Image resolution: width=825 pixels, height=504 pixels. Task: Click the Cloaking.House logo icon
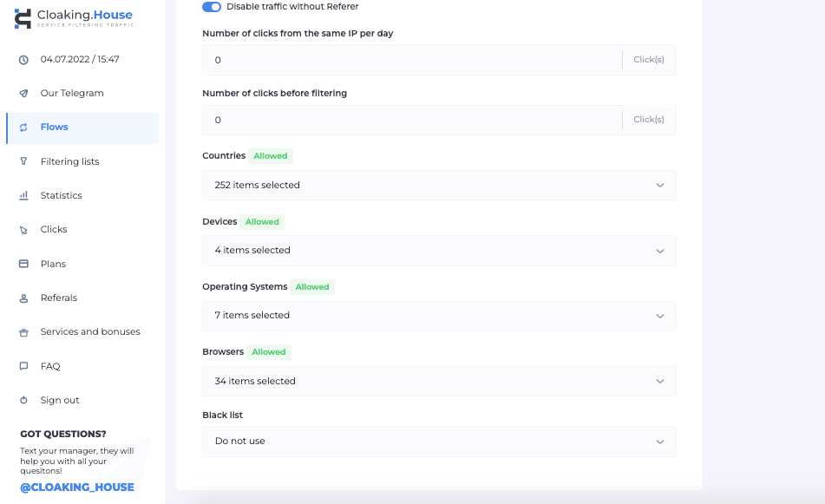(23, 19)
